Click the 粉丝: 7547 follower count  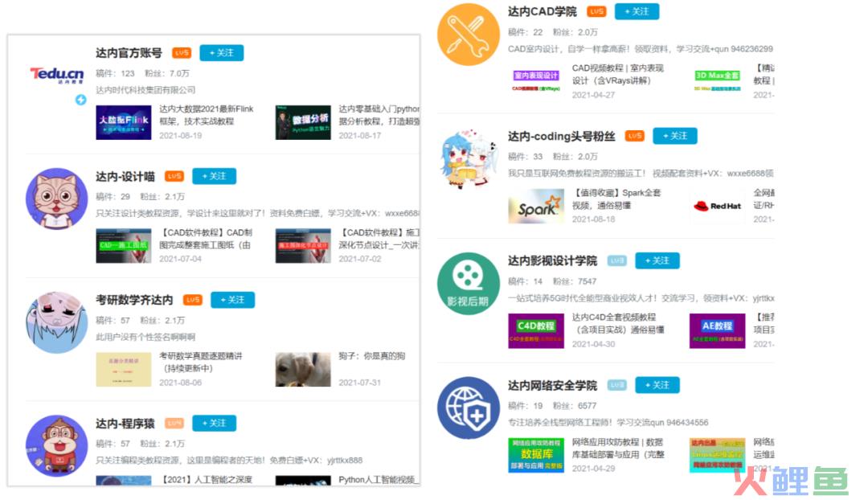(575, 281)
